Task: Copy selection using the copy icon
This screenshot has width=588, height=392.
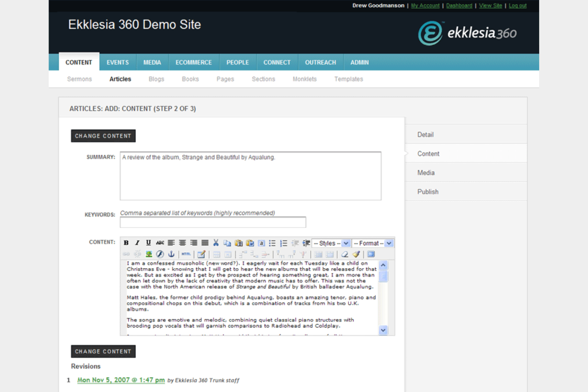Action: tap(227, 243)
